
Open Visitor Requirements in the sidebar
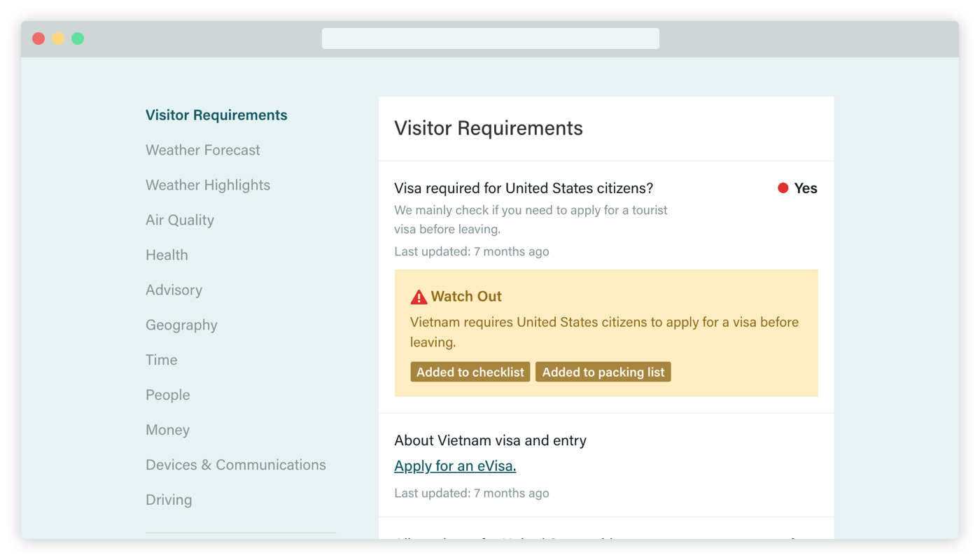tap(216, 115)
